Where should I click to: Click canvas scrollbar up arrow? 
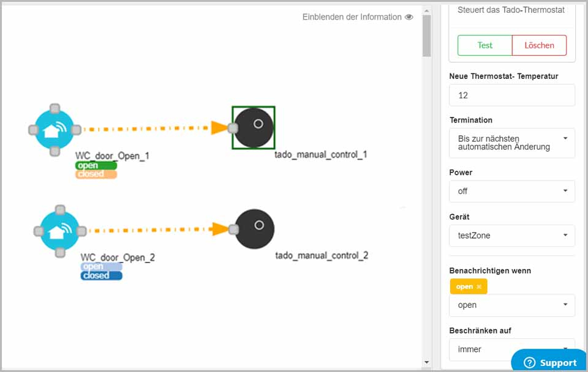[x=426, y=11]
